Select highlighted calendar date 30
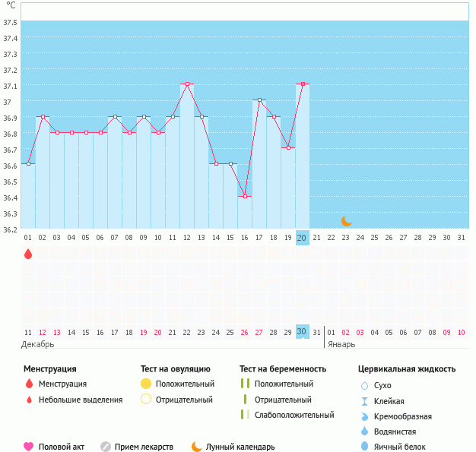 (302, 332)
